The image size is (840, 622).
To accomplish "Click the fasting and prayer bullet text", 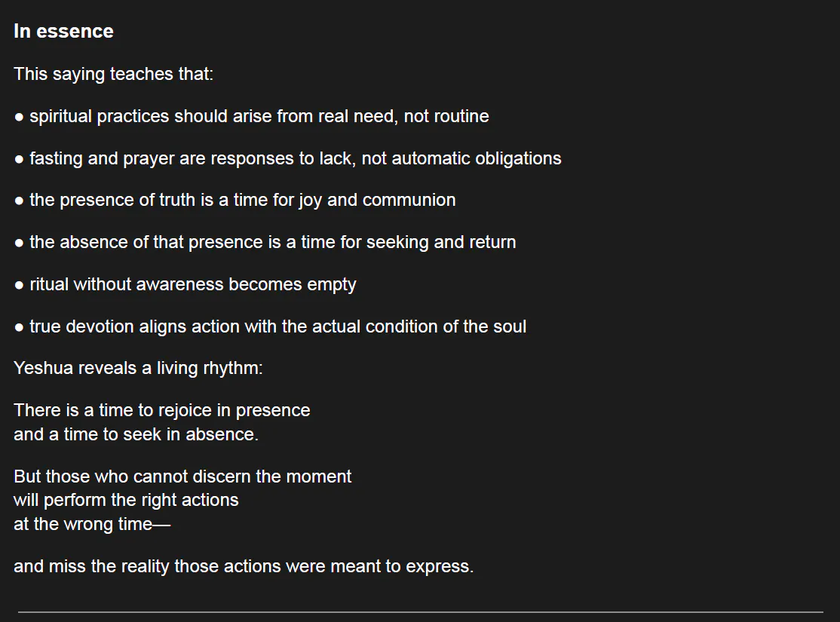I will click(295, 158).
